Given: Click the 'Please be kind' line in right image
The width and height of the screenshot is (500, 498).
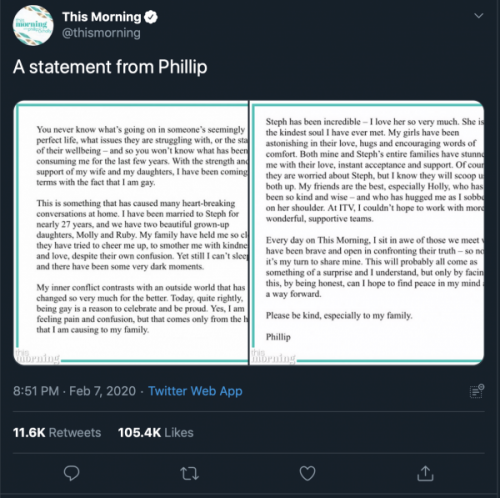Looking at the screenshot, I should tap(339, 315).
